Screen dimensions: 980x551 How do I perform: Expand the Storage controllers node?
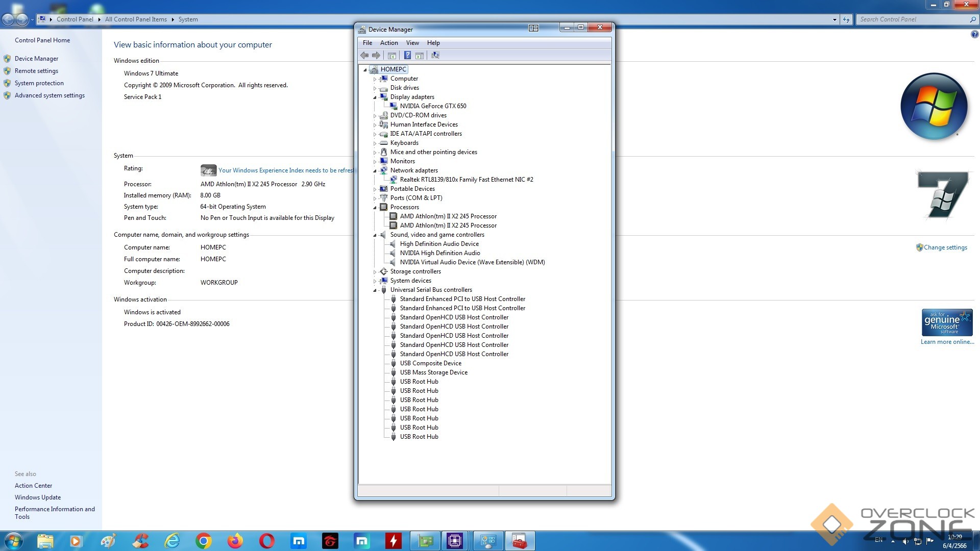(375, 272)
